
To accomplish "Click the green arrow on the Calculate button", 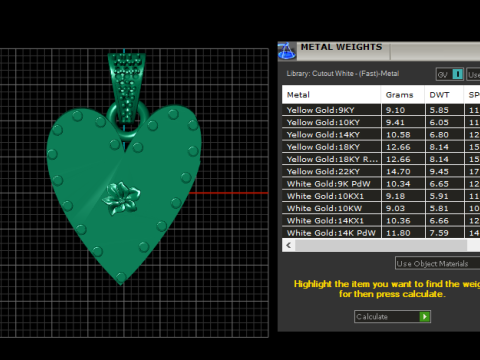I will (425, 316).
